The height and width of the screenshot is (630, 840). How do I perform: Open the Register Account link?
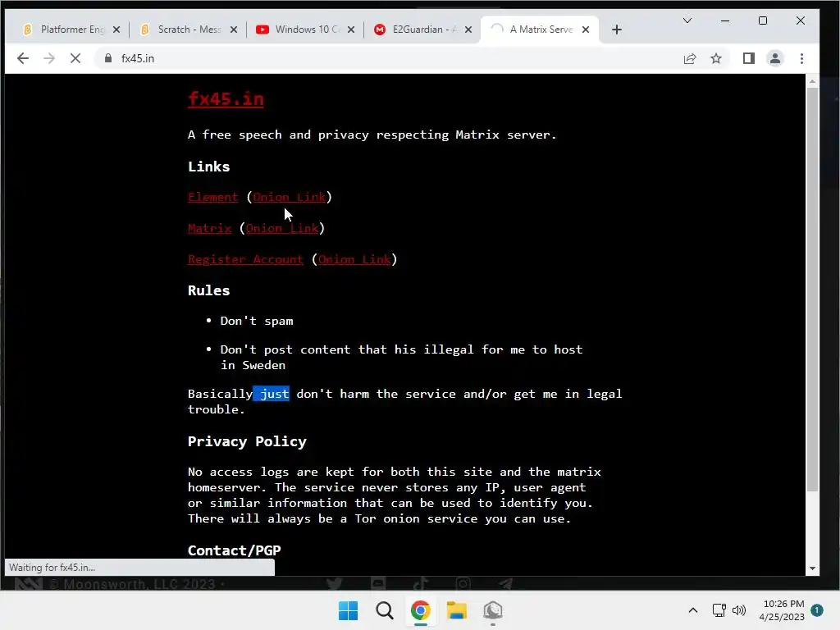245,259
